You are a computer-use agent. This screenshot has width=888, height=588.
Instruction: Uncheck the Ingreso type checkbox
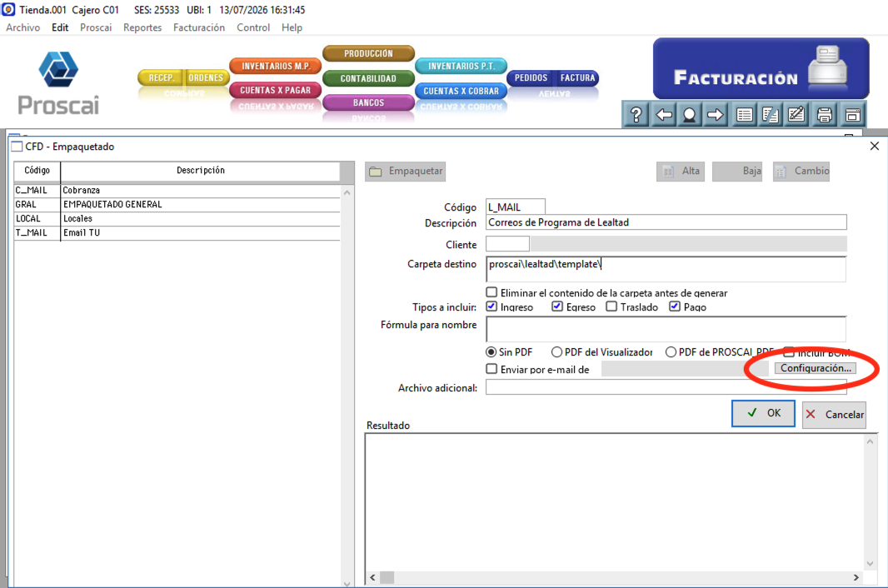point(491,306)
